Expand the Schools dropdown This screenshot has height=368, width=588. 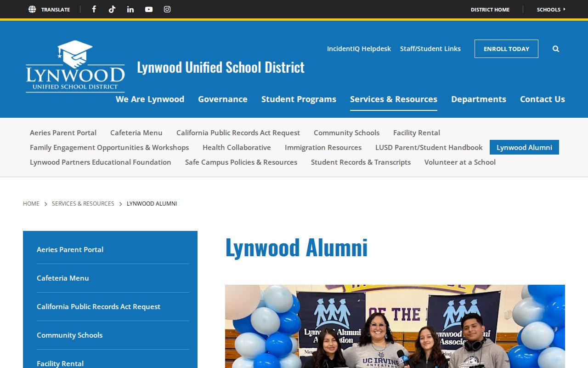tap(551, 9)
